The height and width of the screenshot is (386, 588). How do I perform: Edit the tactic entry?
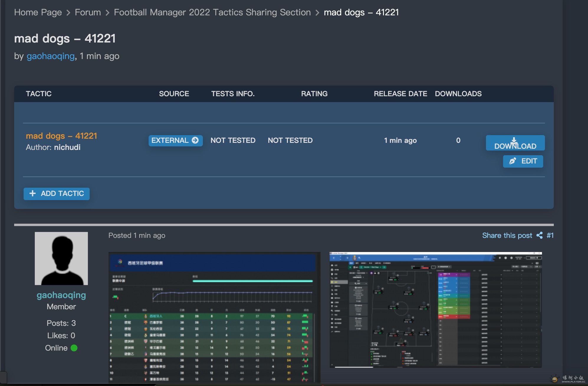[x=523, y=161]
